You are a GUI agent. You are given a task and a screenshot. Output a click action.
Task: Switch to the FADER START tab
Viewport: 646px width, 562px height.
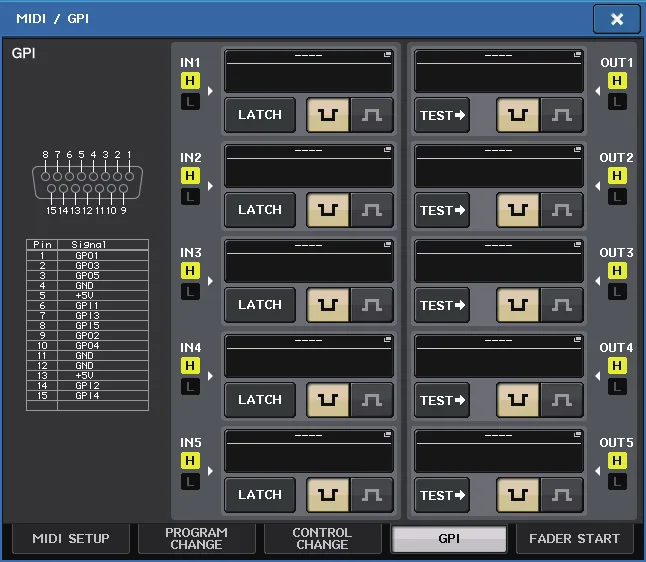click(x=575, y=539)
